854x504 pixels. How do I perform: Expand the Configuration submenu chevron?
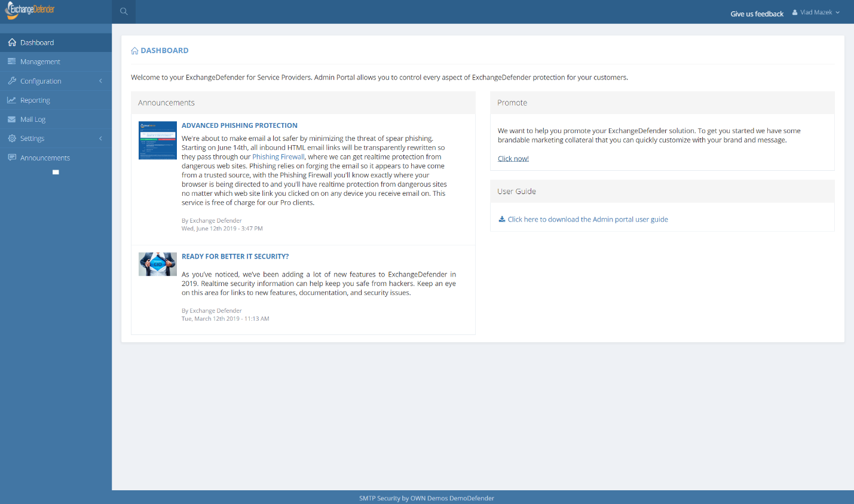tap(100, 81)
